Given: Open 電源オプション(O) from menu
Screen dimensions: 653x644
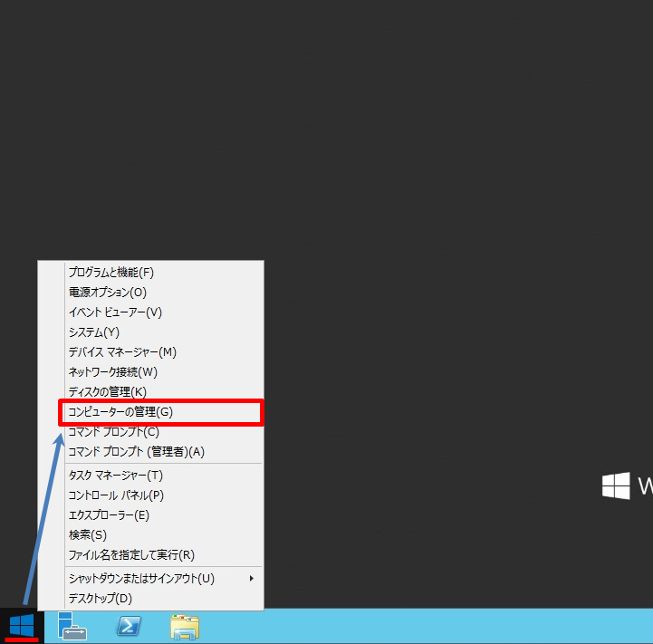Looking at the screenshot, I should (x=150, y=293).
